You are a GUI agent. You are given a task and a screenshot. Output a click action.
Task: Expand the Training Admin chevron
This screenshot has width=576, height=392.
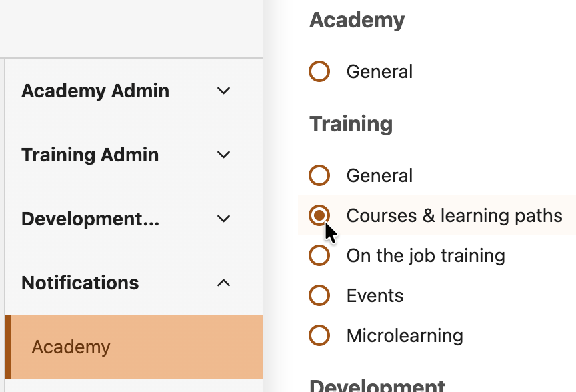224,155
